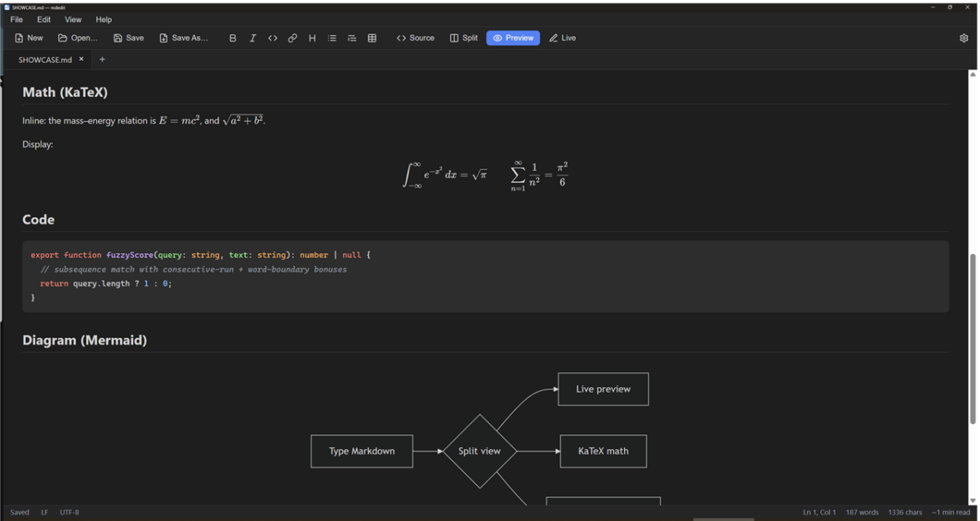The image size is (980, 521).
Task: Insert a task list from the toolbar
Action: click(352, 38)
